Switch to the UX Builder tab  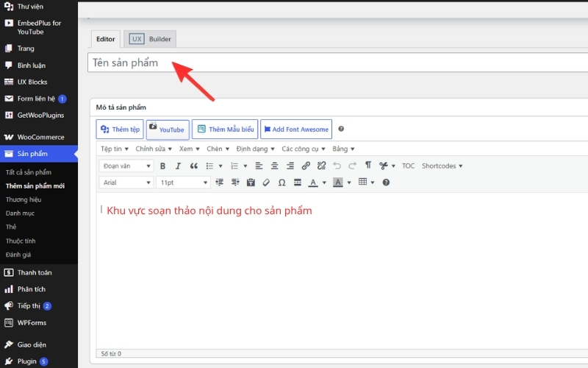coord(150,39)
